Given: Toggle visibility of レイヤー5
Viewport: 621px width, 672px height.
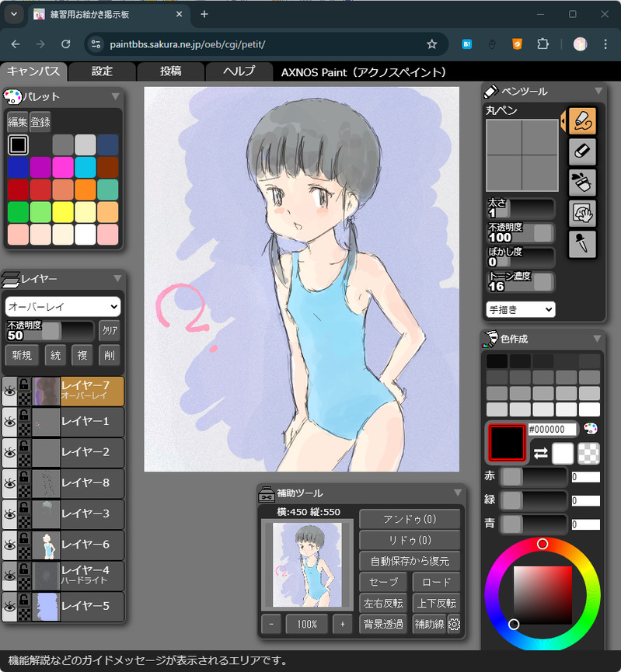Looking at the screenshot, I should click(9, 607).
